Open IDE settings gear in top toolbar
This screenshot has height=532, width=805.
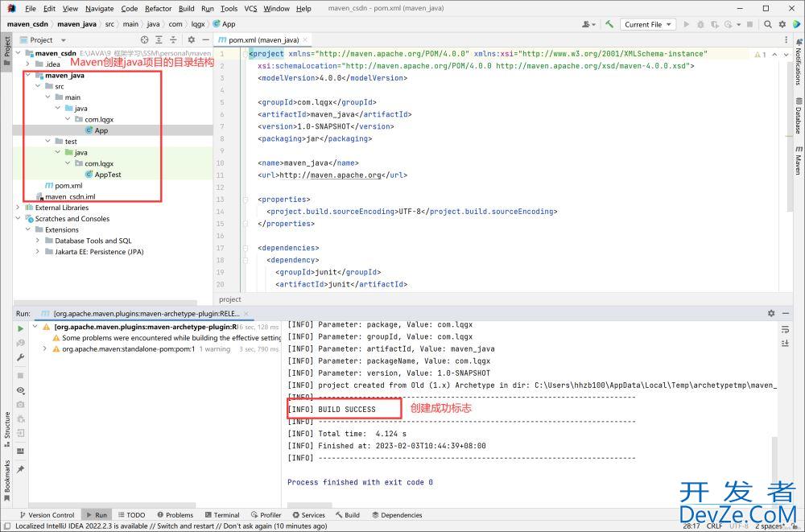tap(782, 24)
